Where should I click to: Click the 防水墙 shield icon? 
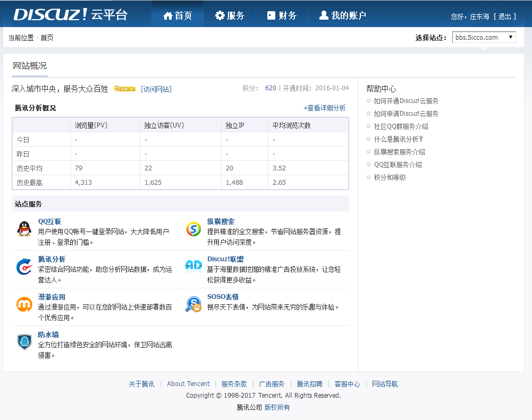tap(24, 342)
